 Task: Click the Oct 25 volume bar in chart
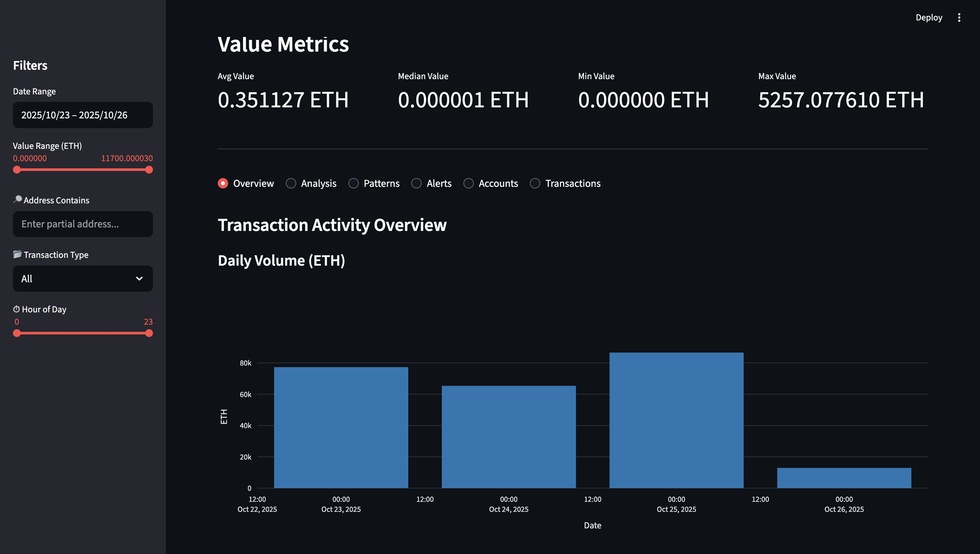coord(676,419)
